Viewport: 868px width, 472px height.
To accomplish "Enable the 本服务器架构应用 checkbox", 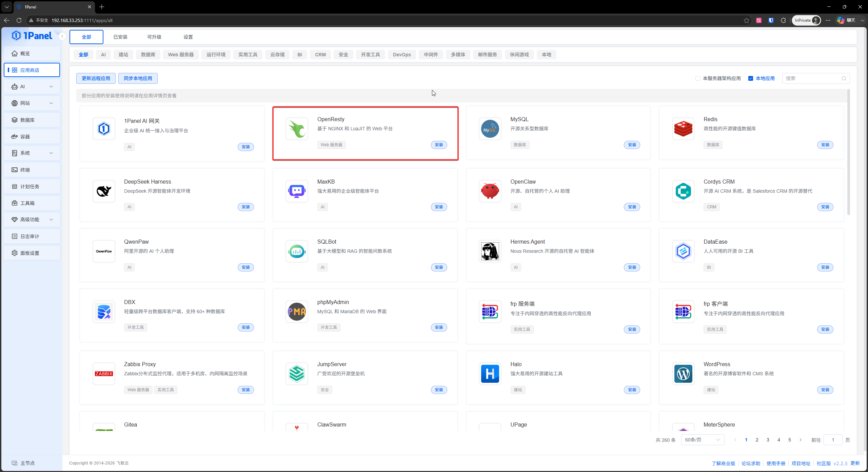I will click(x=697, y=78).
